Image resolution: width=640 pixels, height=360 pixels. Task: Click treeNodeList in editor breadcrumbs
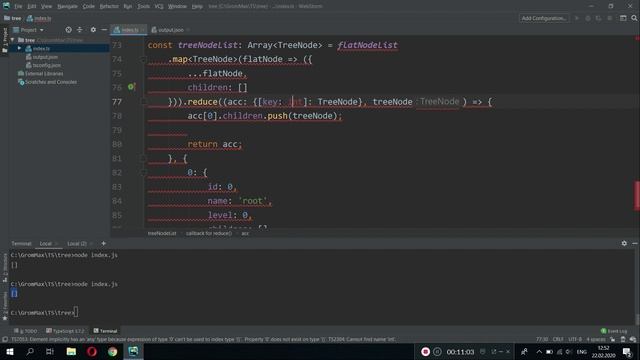(162, 233)
